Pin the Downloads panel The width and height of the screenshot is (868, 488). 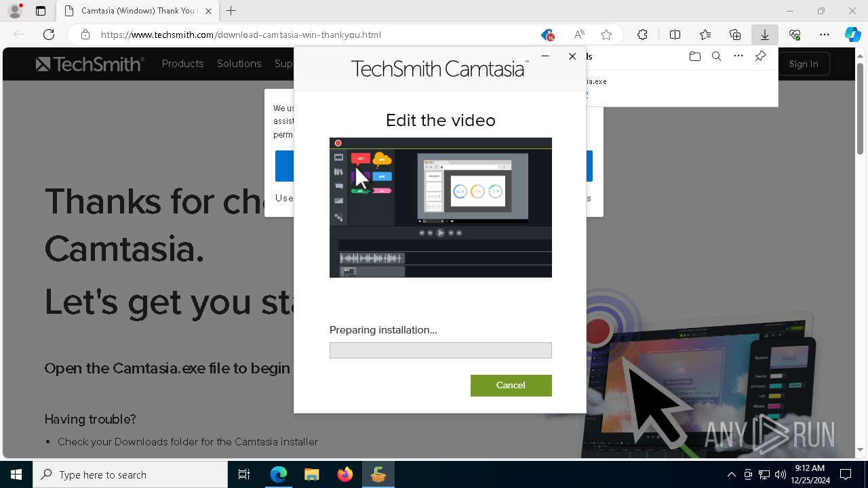click(x=761, y=56)
